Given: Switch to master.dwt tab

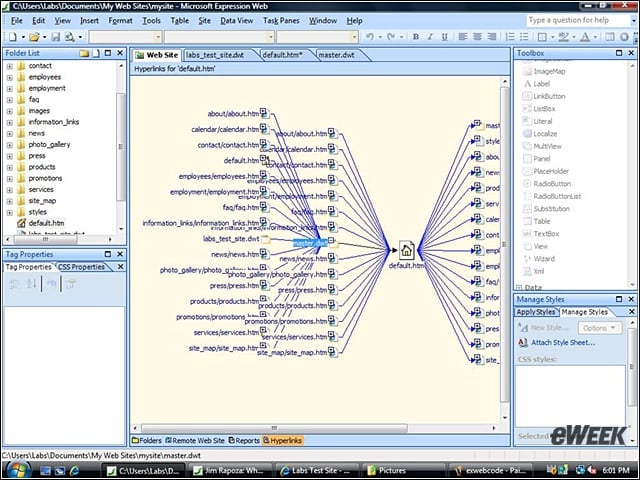Looking at the screenshot, I should pos(336,55).
